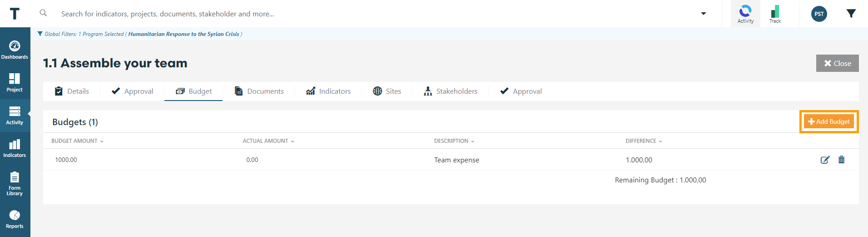Click the Add Budget button

[829, 121]
